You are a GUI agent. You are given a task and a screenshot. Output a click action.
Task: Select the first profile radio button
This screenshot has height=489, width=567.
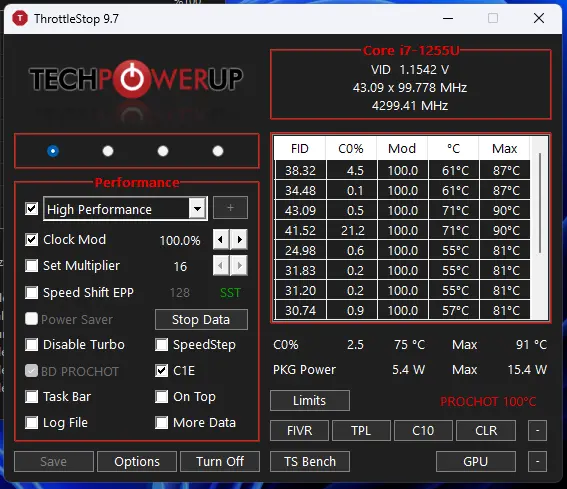(53, 151)
